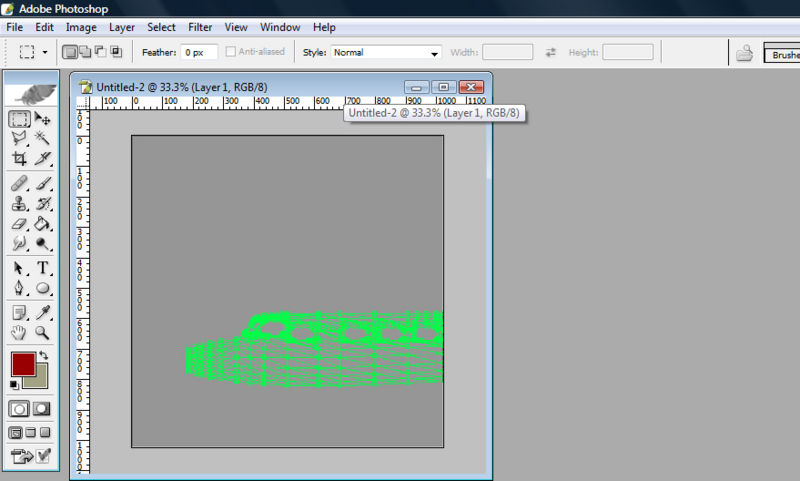
Task: Open the Layer menu
Action: tap(122, 27)
